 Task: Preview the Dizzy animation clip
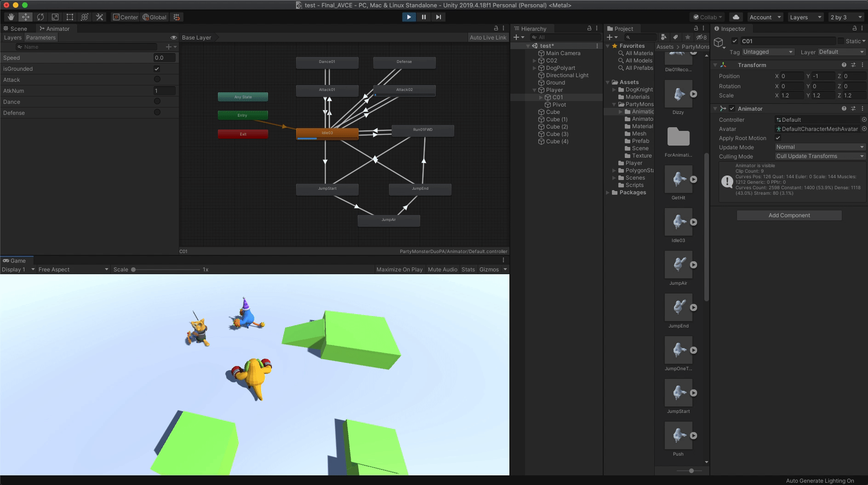coord(694,94)
